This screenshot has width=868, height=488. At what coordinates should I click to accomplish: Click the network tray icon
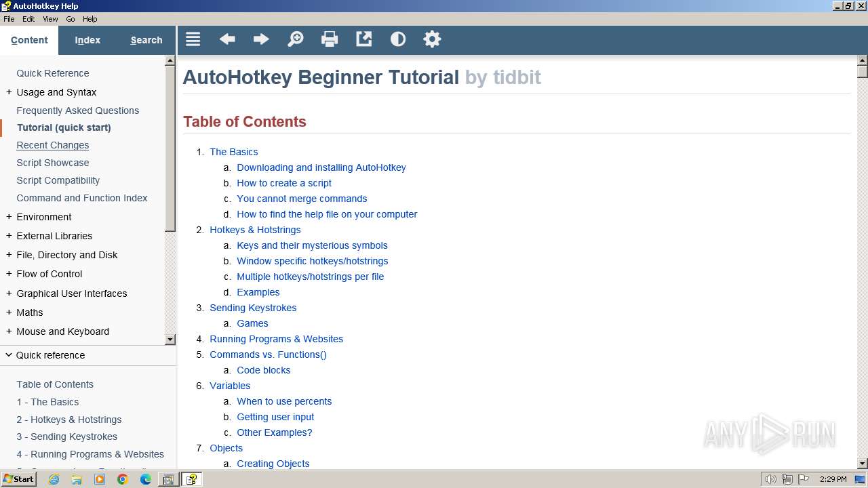787,479
